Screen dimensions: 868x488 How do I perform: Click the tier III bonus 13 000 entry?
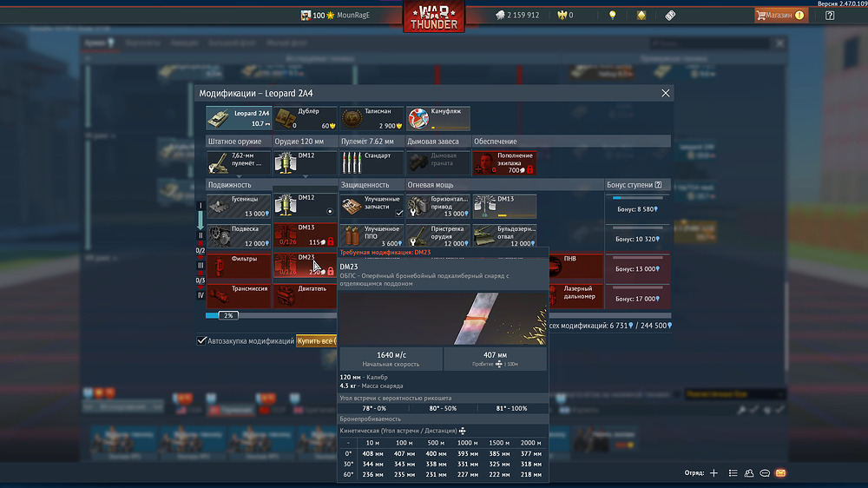click(x=637, y=267)
